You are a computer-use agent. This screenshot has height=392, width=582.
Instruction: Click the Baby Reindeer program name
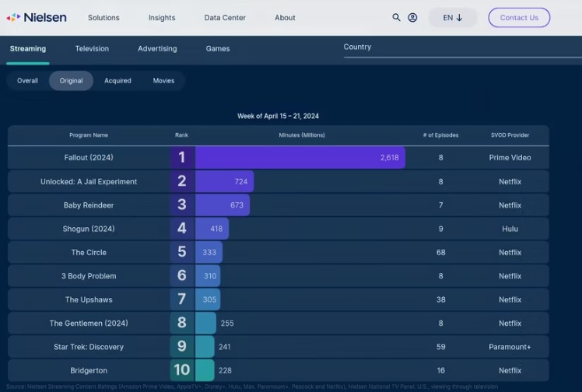click(89, 205)
